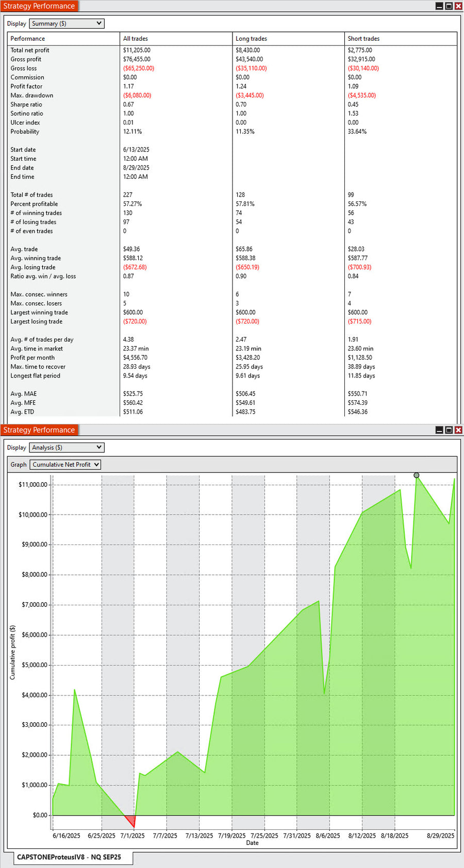Viewport: 464px width, 868px height.
Task: Click the 6/16/2025 x-axis date label
Action: click(67, 836)
